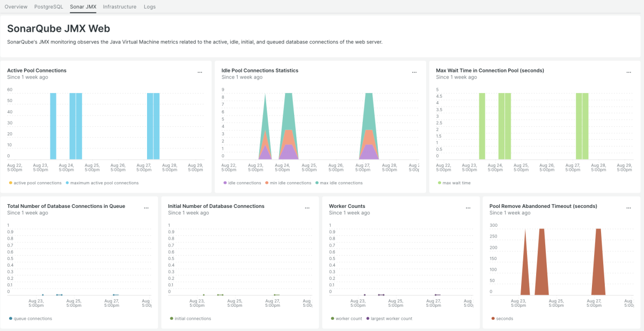Click the max wait time legend label

click(x=456, y=183)
